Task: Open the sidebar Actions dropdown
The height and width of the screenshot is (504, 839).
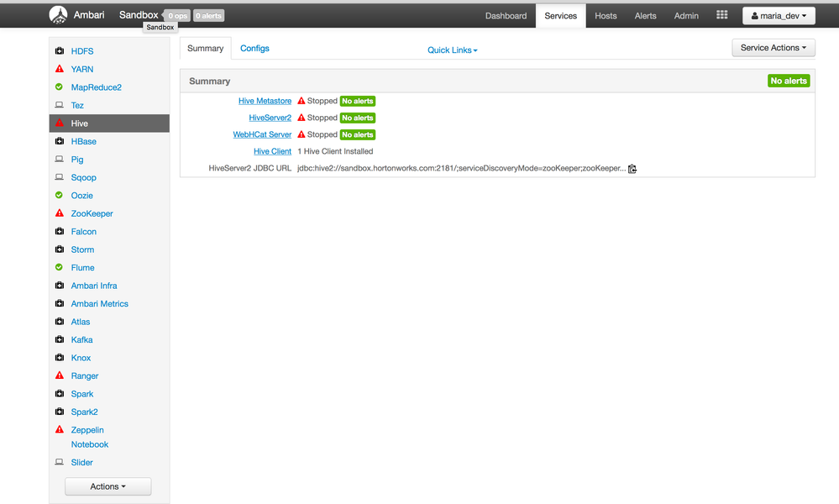Action: tap(108, 486)
